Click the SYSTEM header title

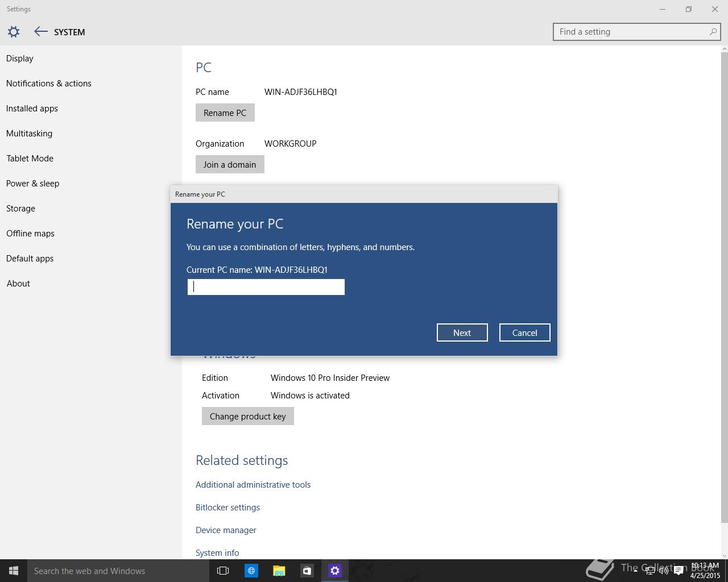pyautogui.click(x=69, y=32)
